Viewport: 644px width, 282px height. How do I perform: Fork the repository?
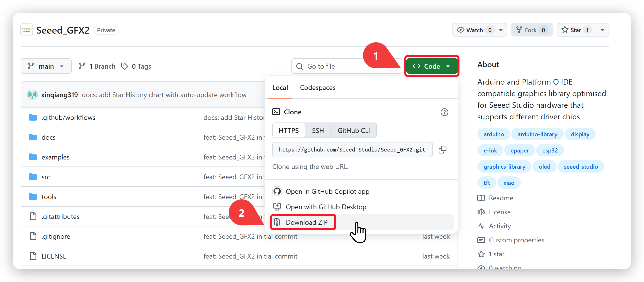click(532, 30)
